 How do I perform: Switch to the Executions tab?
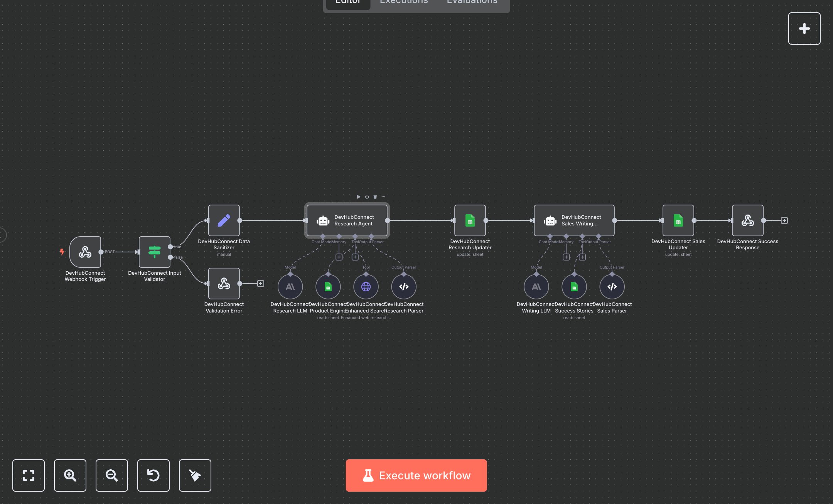coord(404,2)
